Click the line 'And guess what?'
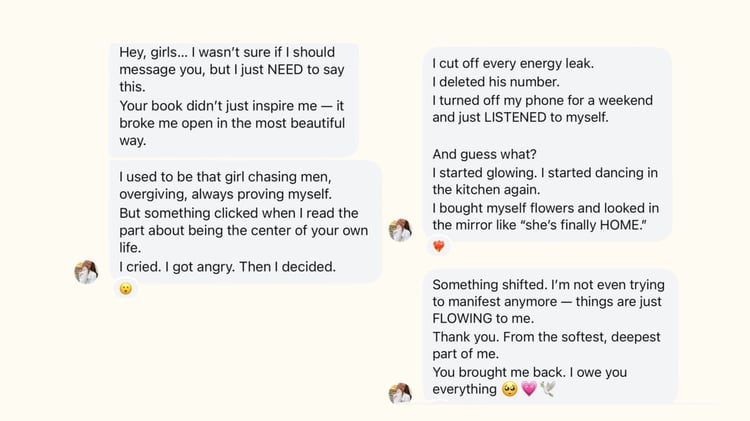Image resolution: width=750 pixels, height=421 pixels. point(484,154)
